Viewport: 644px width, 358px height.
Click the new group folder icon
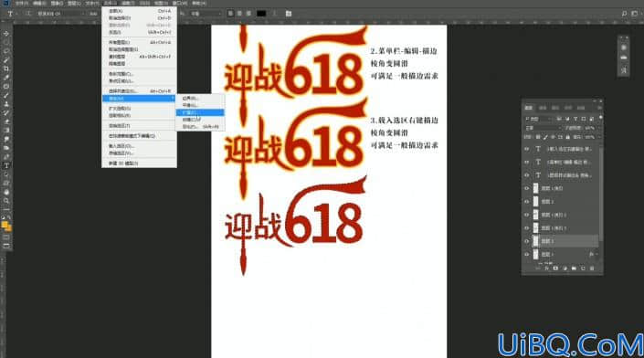pyautogui.click(x=574, y=268)
